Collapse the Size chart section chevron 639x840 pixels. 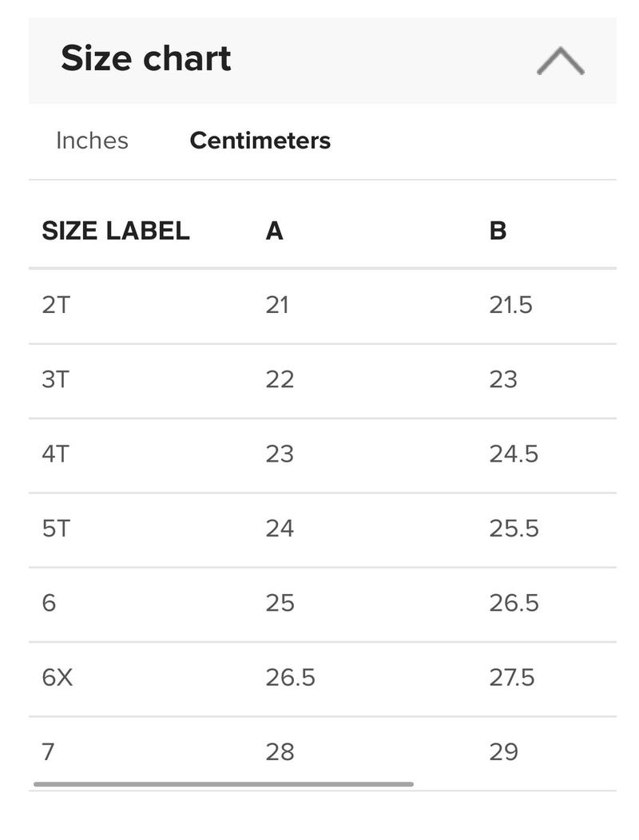[560, 61]
